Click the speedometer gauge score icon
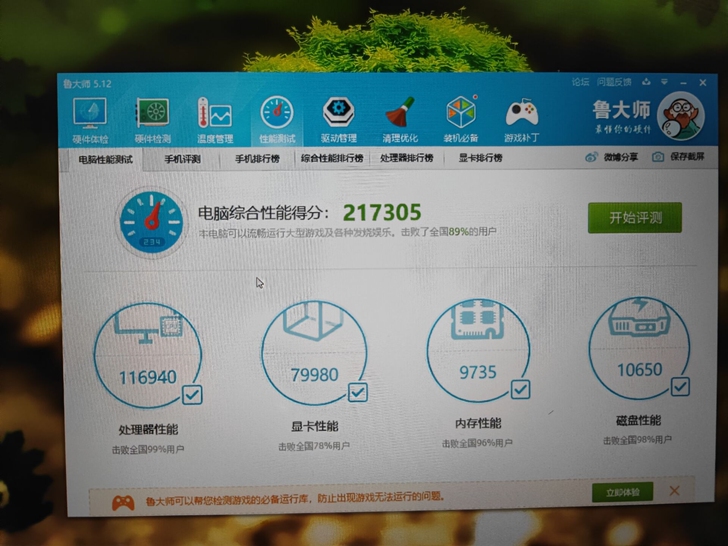 pos(151,223)
